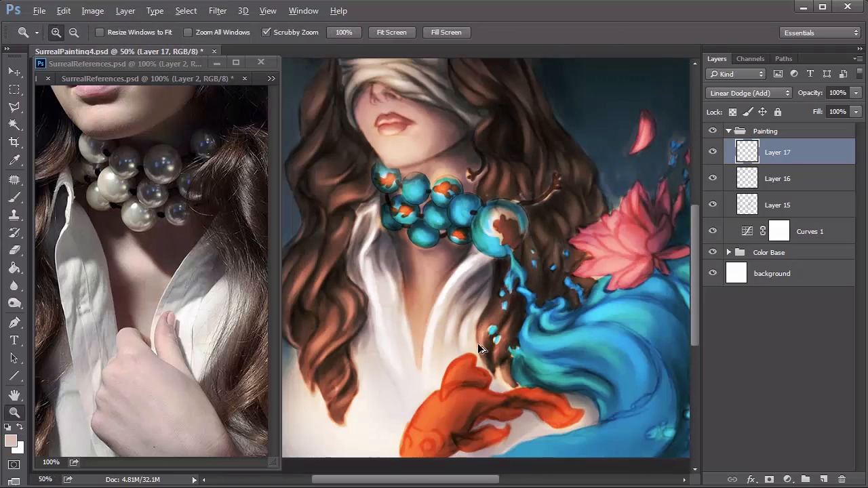Select the Brush tool
Image resolution: width=868 pixels, height=488 pixels.
tap(14, 197)
